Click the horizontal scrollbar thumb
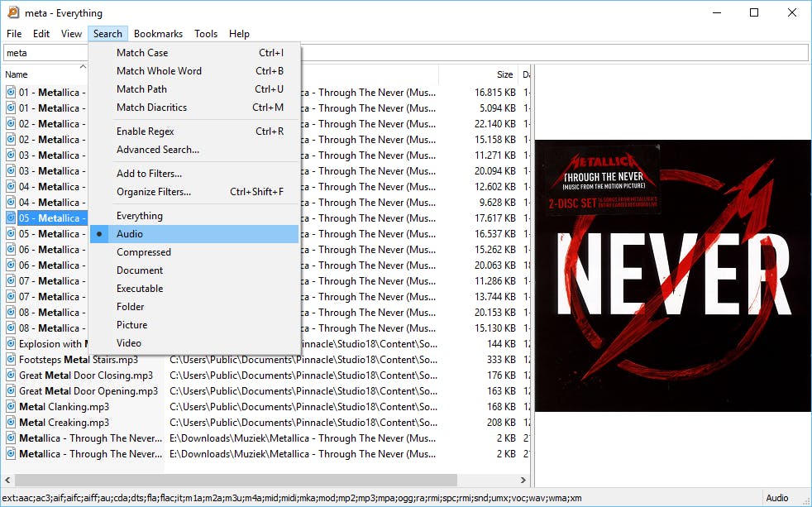812x507 pixels. coord(236,480)
